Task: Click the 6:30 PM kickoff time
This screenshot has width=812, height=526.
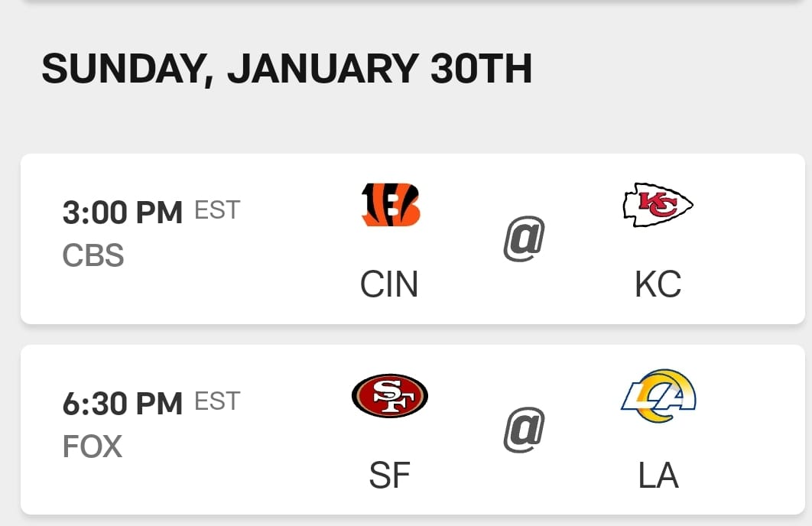Action: click(122, 404)
